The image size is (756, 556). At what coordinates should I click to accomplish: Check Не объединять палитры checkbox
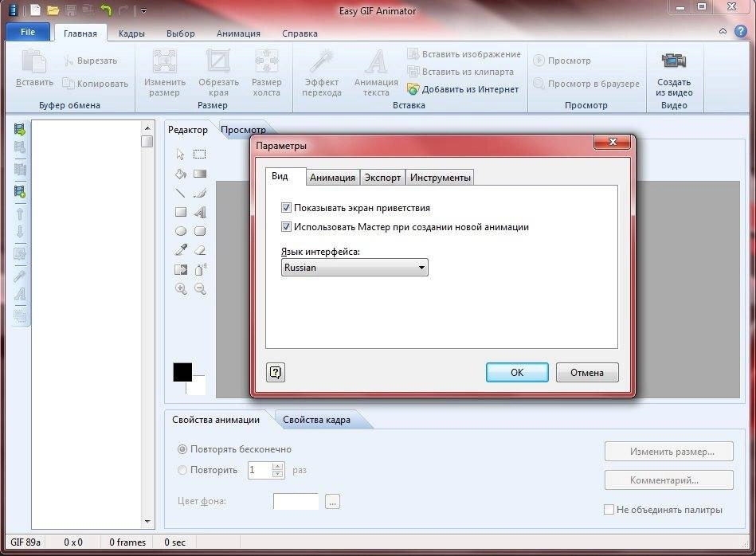pos(609,509)
